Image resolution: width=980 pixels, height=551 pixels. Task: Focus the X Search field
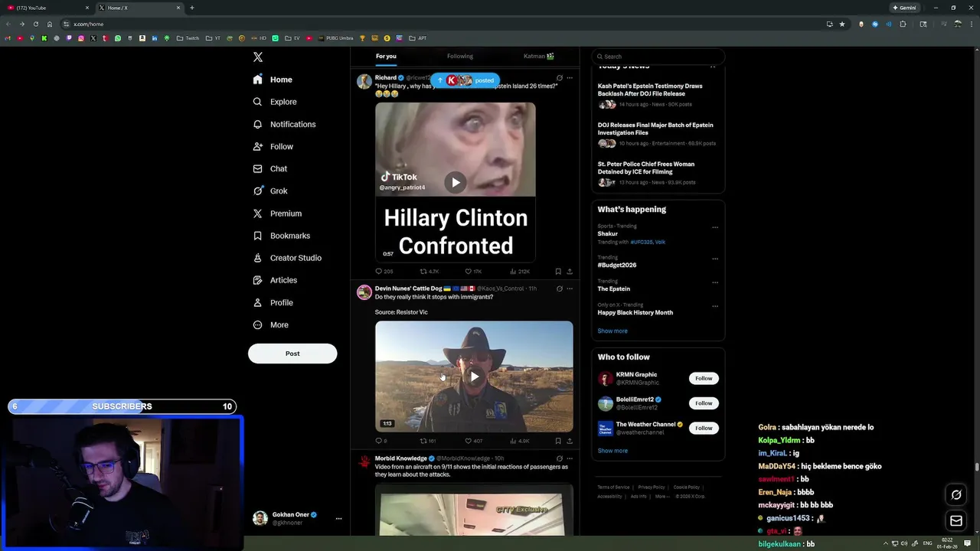point(658,57)
